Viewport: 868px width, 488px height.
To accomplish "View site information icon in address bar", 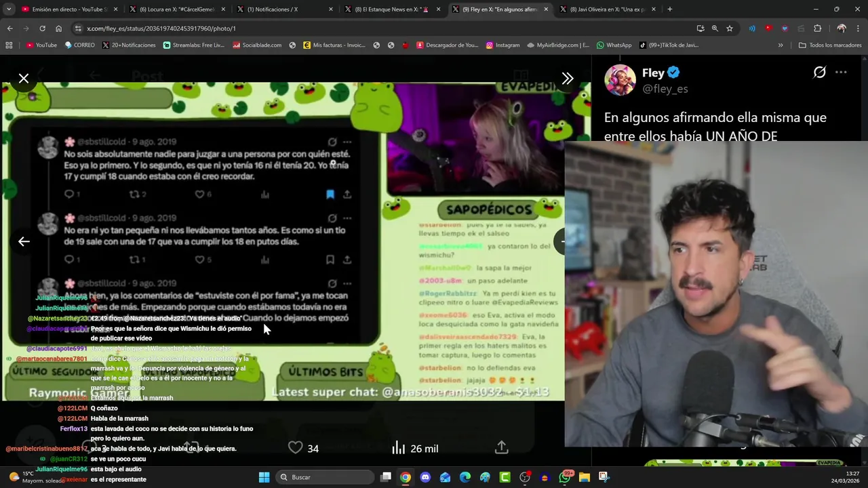I will (79, 28).
